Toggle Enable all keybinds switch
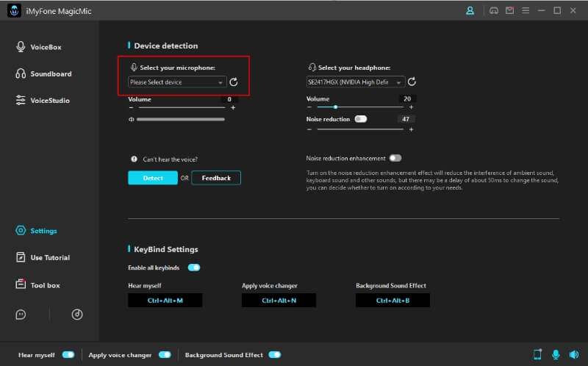The height and width of the screenshot is (366, 588). (x=194, y=268)
